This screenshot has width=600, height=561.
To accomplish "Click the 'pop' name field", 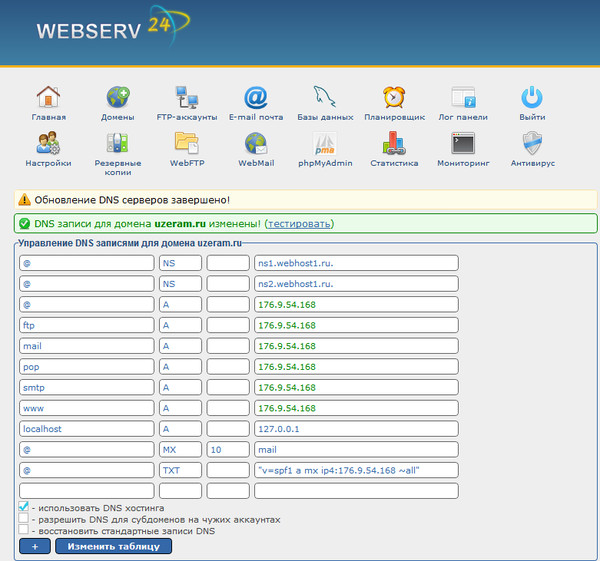I will pyautogui.click(x=87, y=367).
